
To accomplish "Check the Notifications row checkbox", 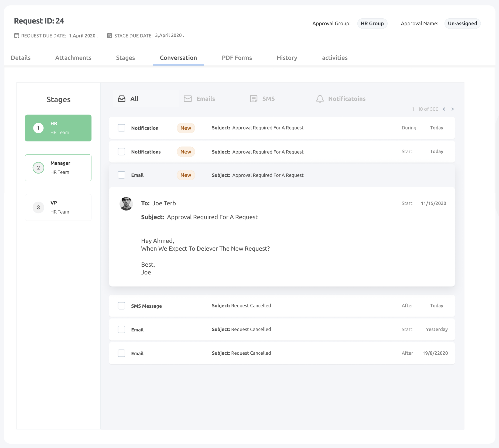I will click(121, 152).
